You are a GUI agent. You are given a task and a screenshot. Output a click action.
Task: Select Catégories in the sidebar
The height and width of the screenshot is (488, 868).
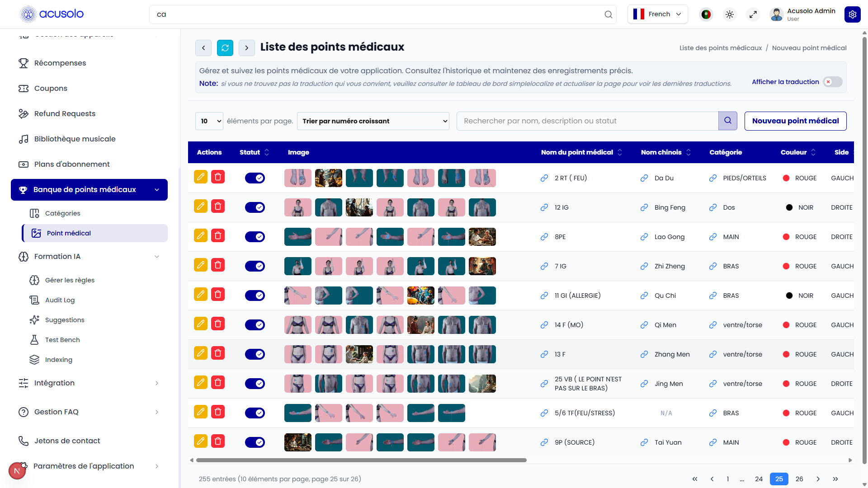(63, 213)
